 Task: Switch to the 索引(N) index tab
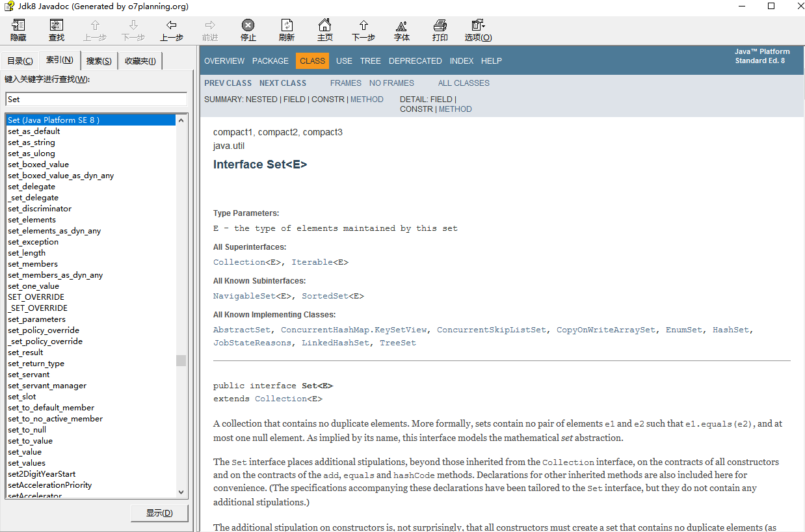point(59,60)
